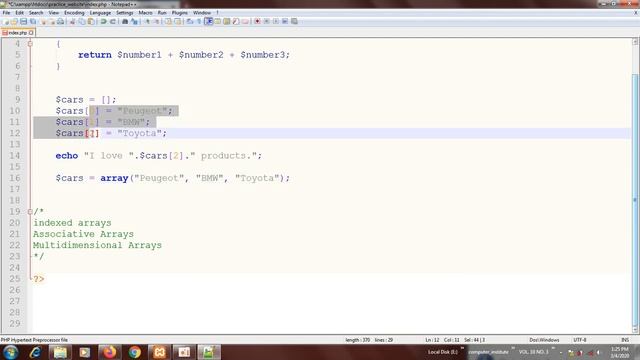
Task: Open the View menu
Action: [53, 13]
